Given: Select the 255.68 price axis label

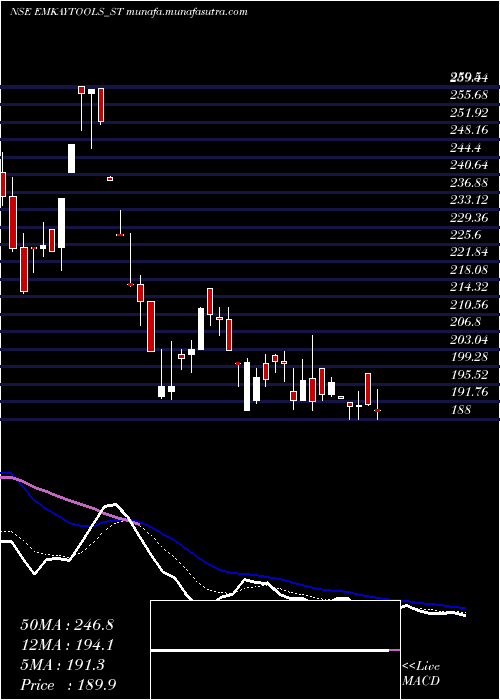Looking at the screenshot, I should tap(468, 95).
